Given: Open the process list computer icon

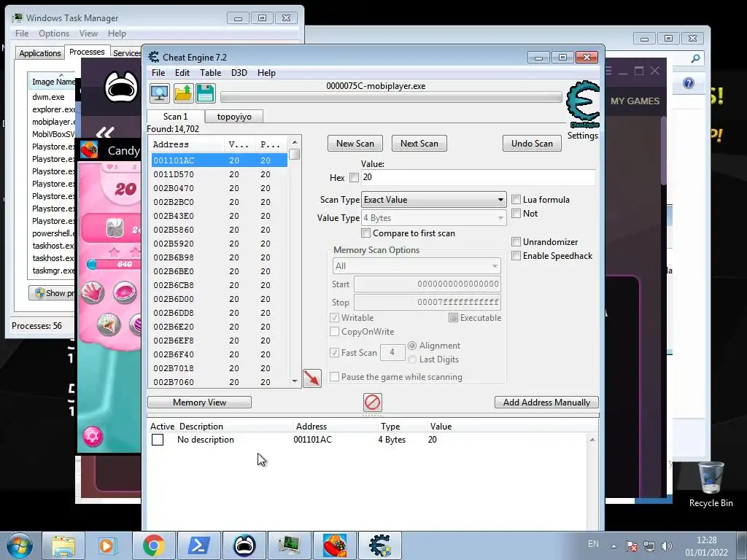Looking at the screenshot, I should [160, 93].
